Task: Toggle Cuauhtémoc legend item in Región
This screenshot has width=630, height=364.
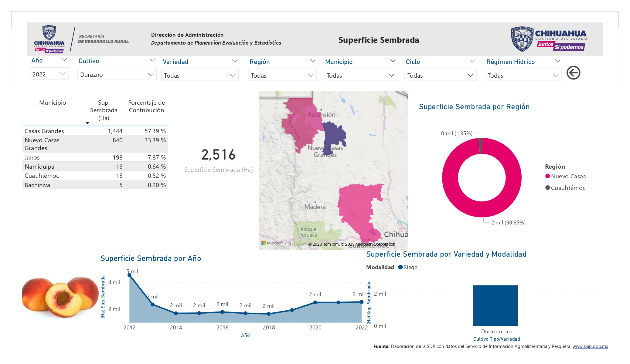Action: coord(565,188)
